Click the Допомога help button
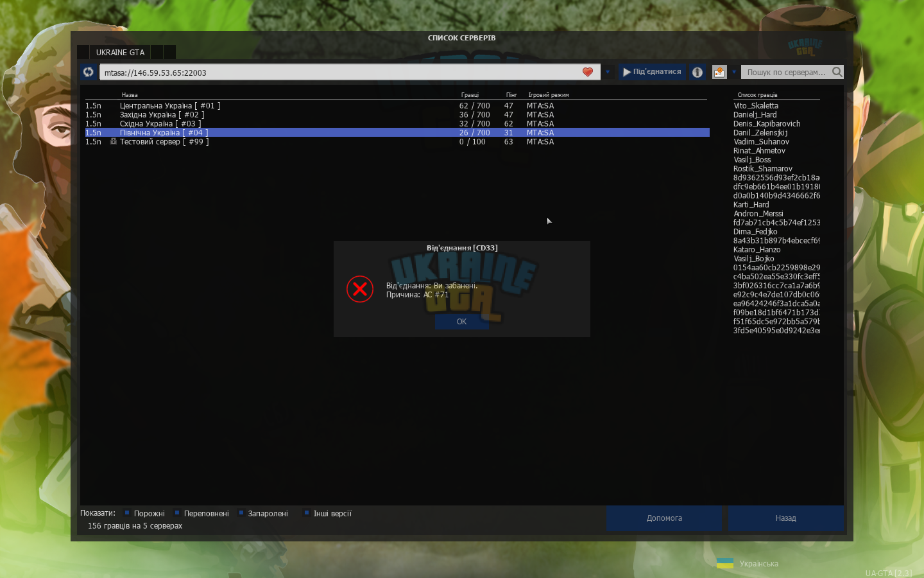Viewport: 924px width, 578px height. point(664,518)
